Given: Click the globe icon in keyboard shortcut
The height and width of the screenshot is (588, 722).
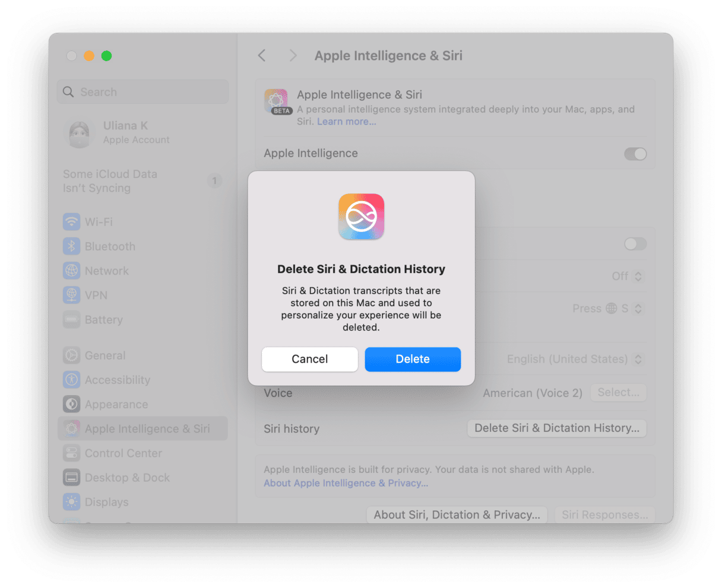Looking at the screenshot, I should pyautogui.click(x=611, y=309).
